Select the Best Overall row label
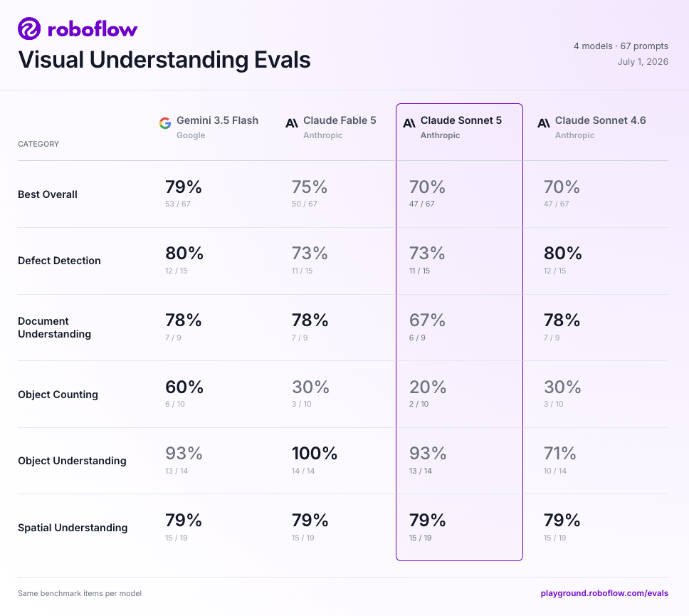The height and width of the screenshot is (616, 689). 48,194
